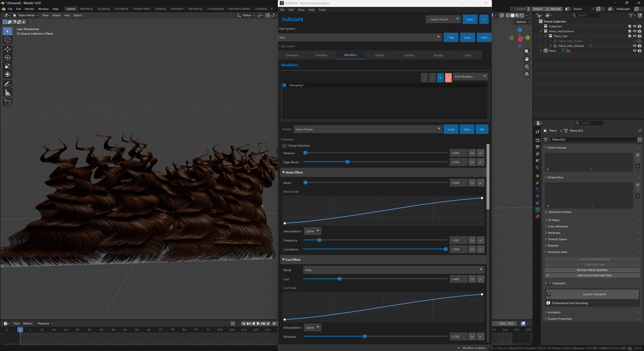644x351 pixels.
Task: Open the Material Properties tab
Action: [x=538, y=216]
